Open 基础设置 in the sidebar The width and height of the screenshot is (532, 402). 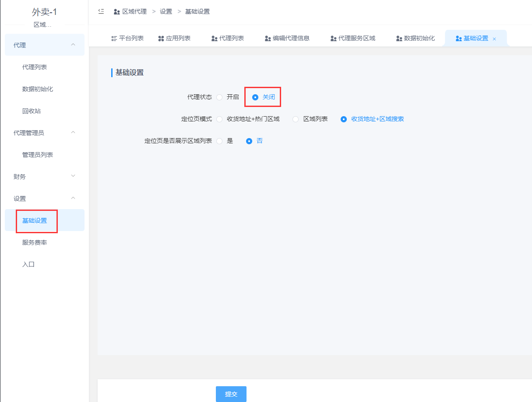45,220
